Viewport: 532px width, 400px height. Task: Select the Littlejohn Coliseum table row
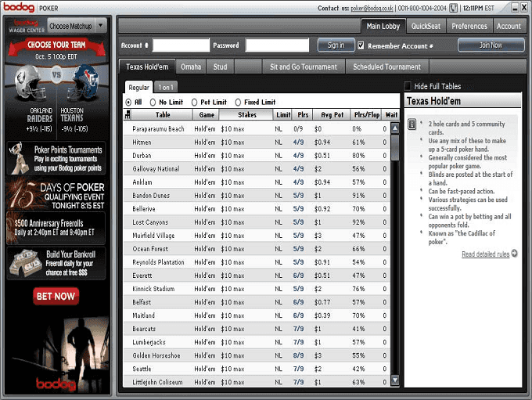click(257, 382)
